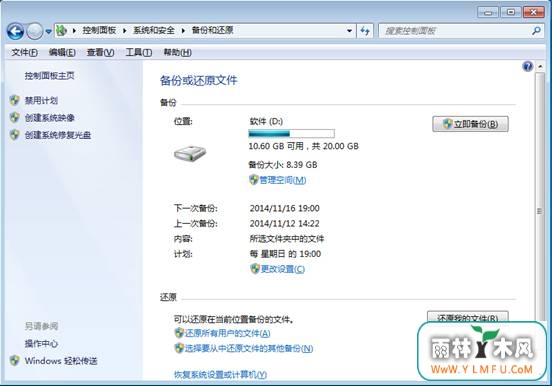This screenshot has width=552, height=386.
Task: Expand the arrow after 控制面板 breadcrumb
Action: point(124,31)
